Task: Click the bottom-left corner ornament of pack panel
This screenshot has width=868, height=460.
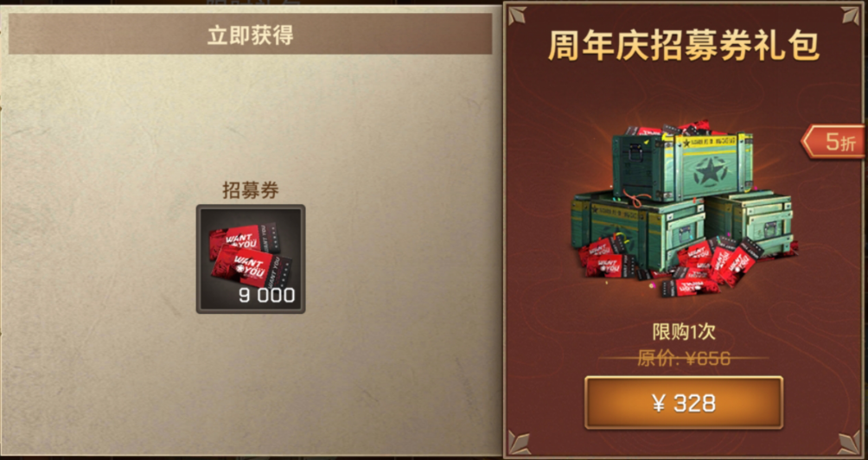Action: (518, 444)
